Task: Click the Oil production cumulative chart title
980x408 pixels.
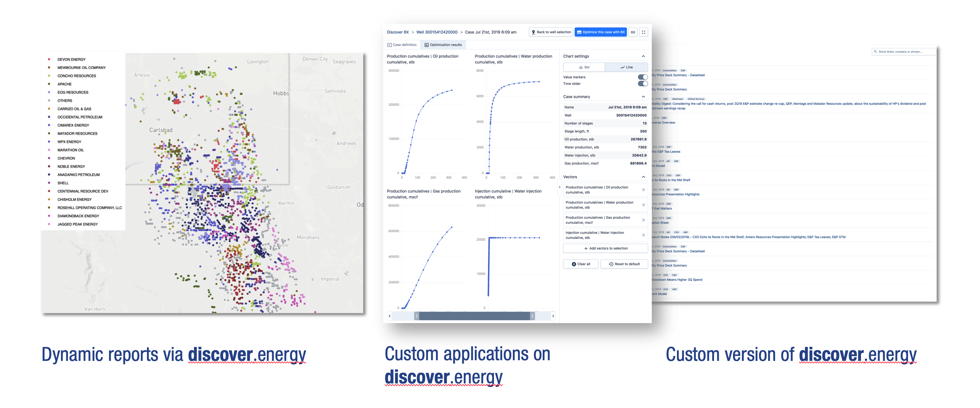Action: [x=423, y=59]
